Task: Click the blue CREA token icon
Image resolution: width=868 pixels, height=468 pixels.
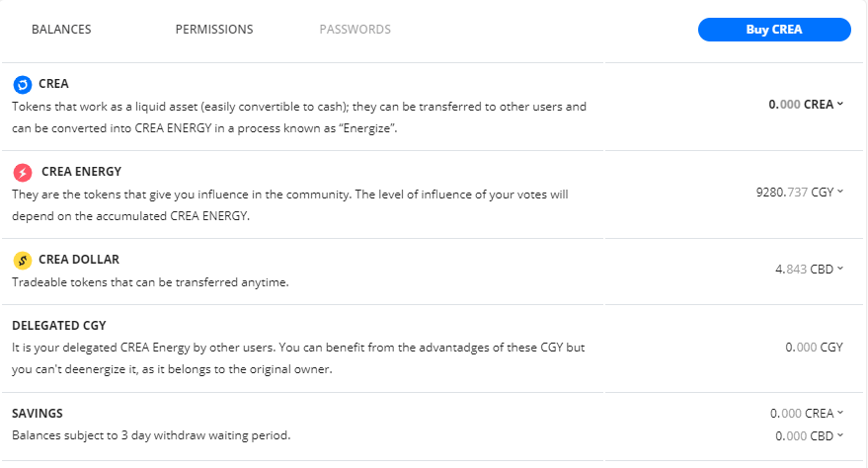Action: [x=22, y=85]
